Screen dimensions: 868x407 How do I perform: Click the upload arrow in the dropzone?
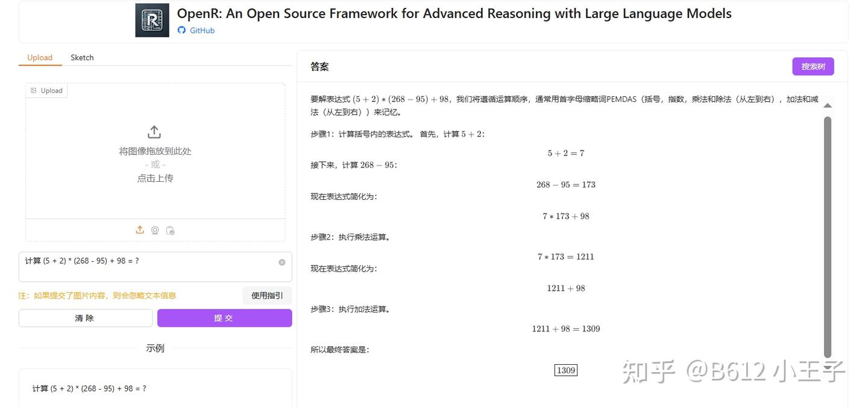click(x=154, y=131)
